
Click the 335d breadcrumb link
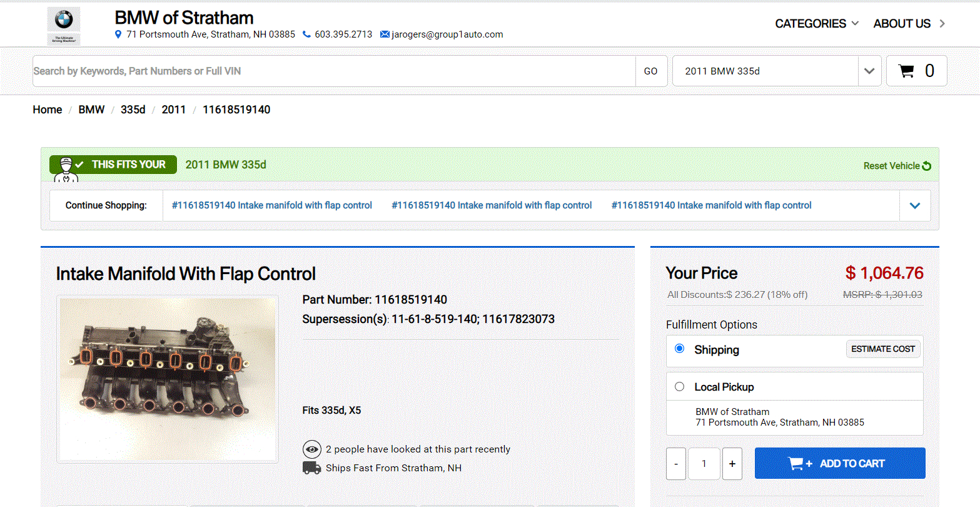[133, 110]
